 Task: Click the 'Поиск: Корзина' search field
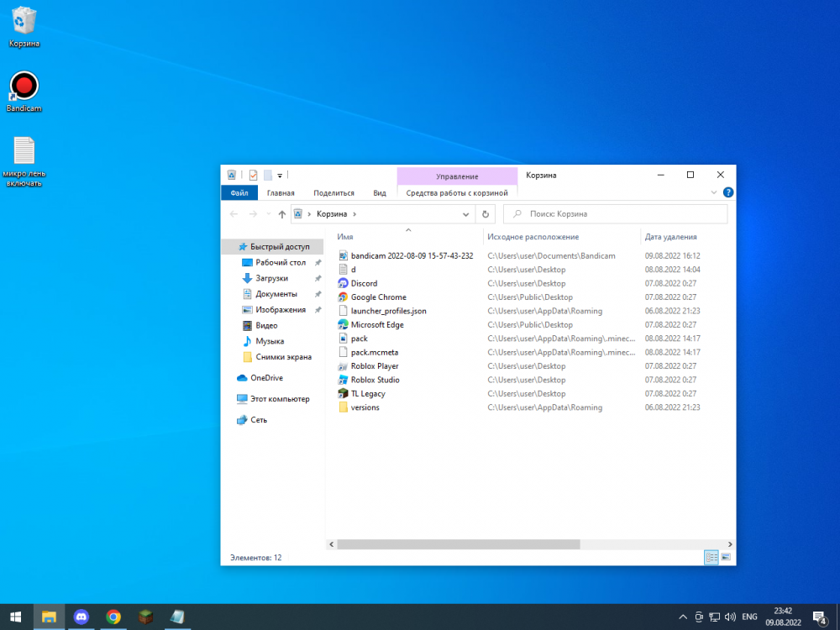coord(615,213)
